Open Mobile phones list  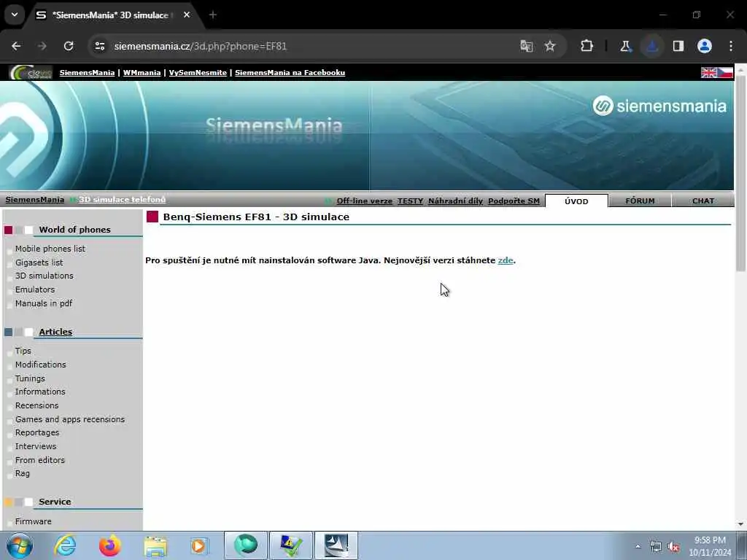(x=50, y=249)
